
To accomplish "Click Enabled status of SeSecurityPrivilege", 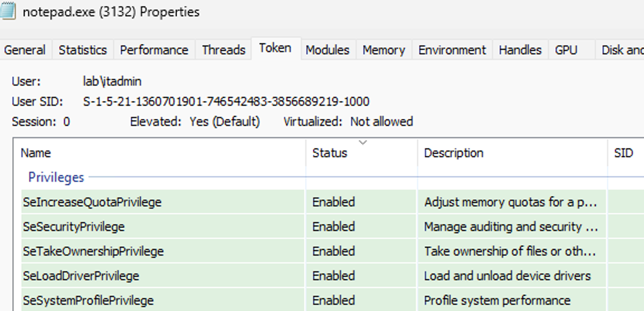I will (x=334, y=227).
